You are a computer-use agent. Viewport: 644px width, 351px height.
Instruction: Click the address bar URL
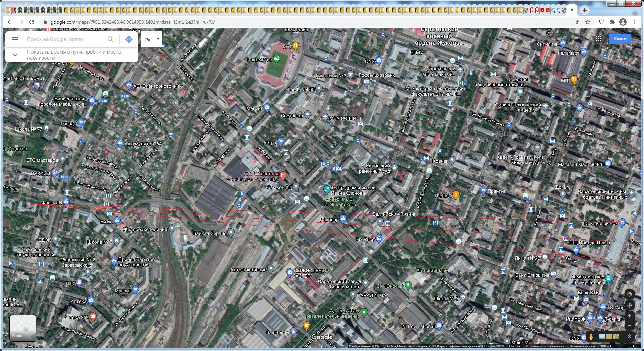[x=133, y=22]
